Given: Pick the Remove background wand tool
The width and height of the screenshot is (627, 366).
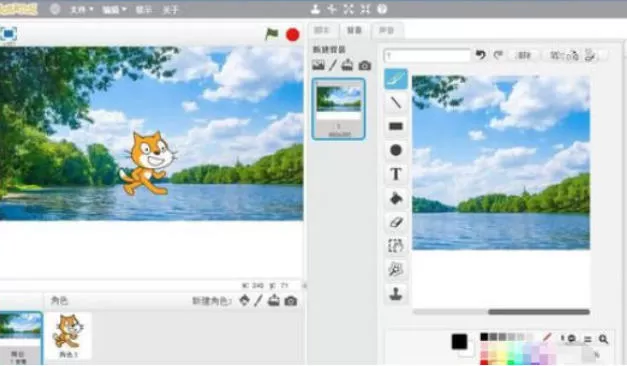Looking at the screenshot, I should (396, 270).
